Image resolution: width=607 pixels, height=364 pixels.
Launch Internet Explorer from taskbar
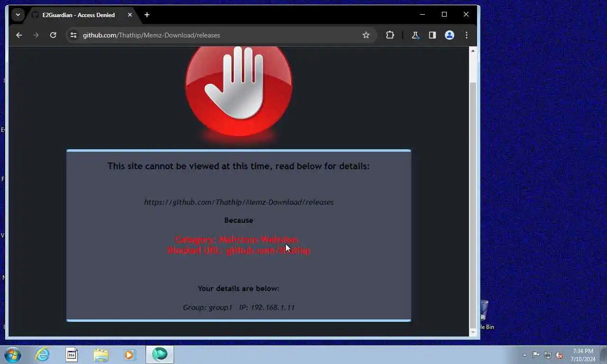pyautogui.click(x=42, y=355)
